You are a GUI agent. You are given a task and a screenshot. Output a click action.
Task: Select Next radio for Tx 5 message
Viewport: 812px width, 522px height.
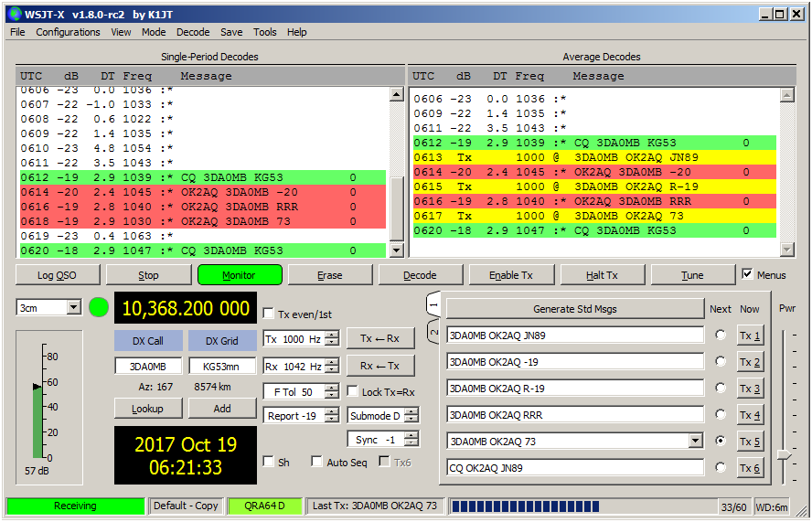720,441
